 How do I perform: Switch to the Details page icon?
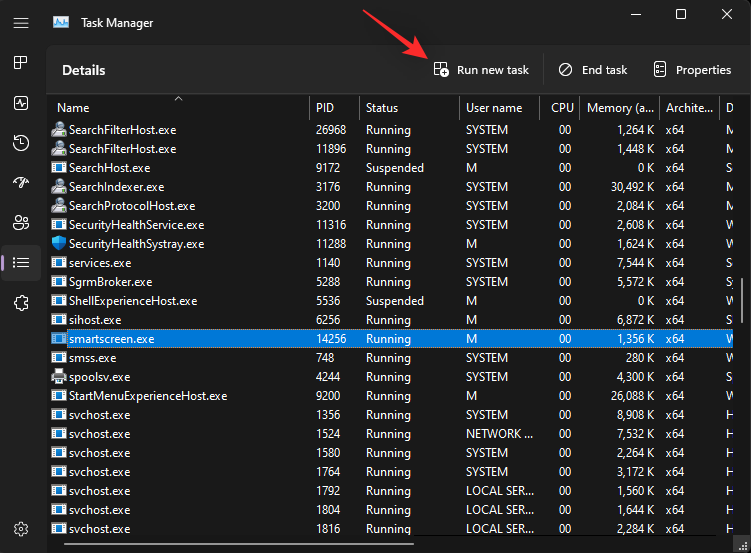pos(21,262)
